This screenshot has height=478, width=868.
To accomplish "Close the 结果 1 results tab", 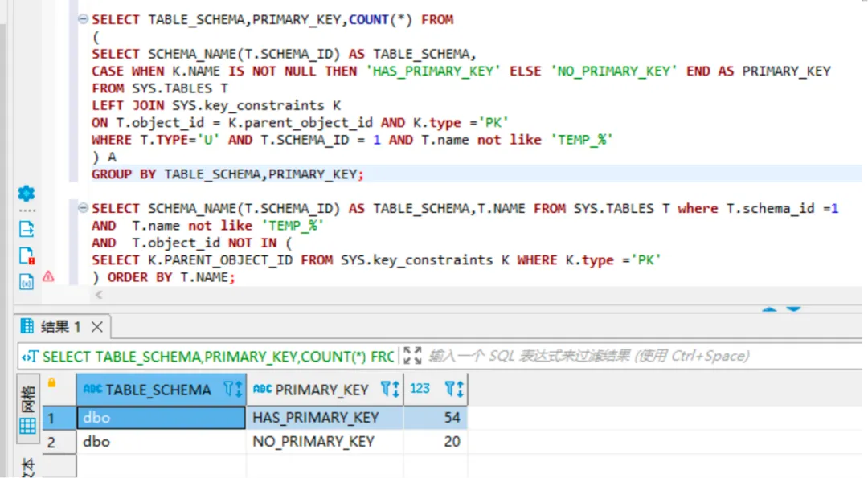I will coord(96,327).
